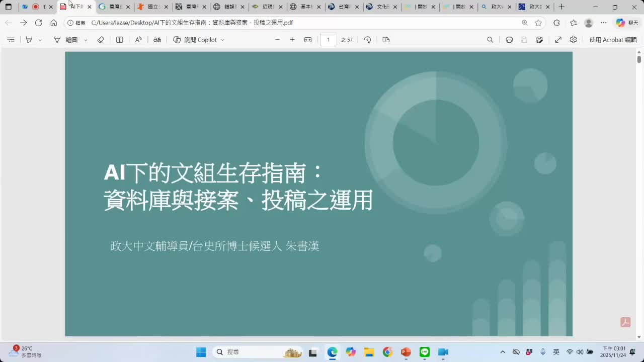Screen dimensions: 644x362
Task: Click the 使用 Acrobat 編輯 button
Action: coord(613,39)
